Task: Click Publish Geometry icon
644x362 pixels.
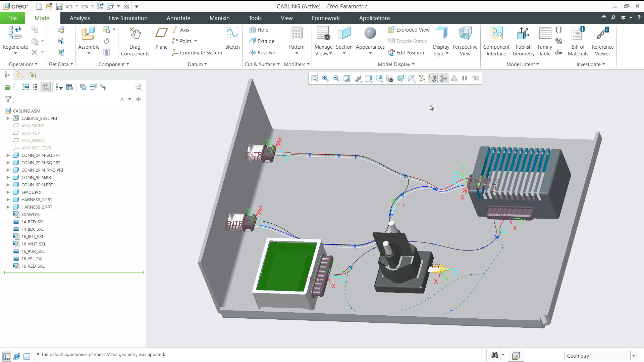Action: pos(523,41)
